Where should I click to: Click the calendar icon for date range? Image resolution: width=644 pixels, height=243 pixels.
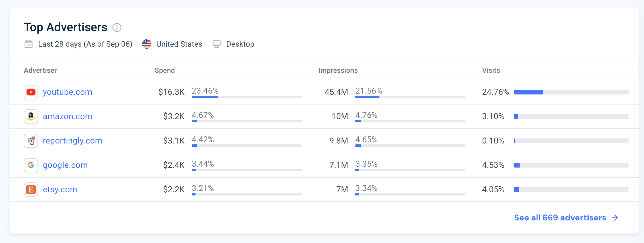[29, 44]
